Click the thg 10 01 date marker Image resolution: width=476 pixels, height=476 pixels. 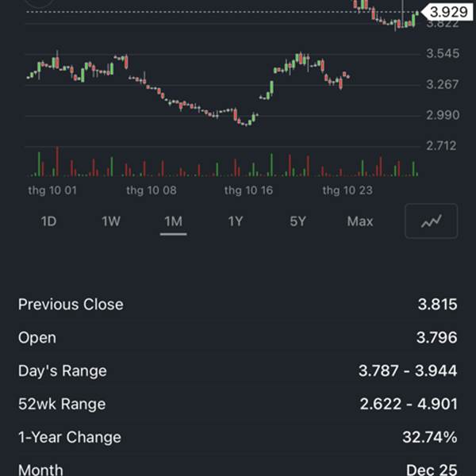[x=52, y=190]
